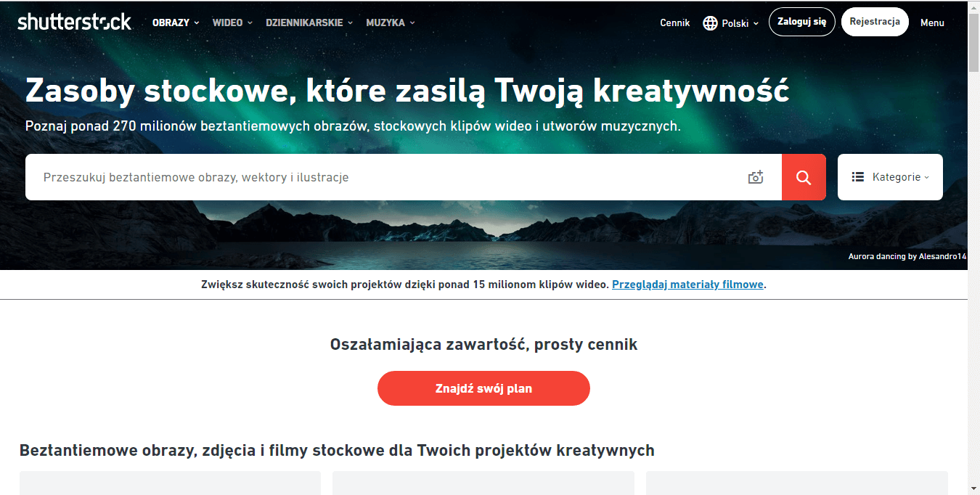980x495 pixels.
Task: Expand the OBRAZY menu
Action: point(176,22)
